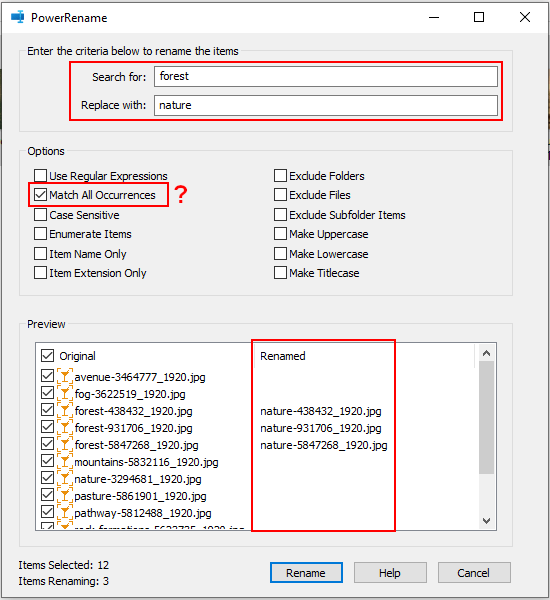Viewport: 550px width, 600px height.
Task: Uncheck pasture-5861901_1920.jpg checkbox
Action: click(47, 495)
